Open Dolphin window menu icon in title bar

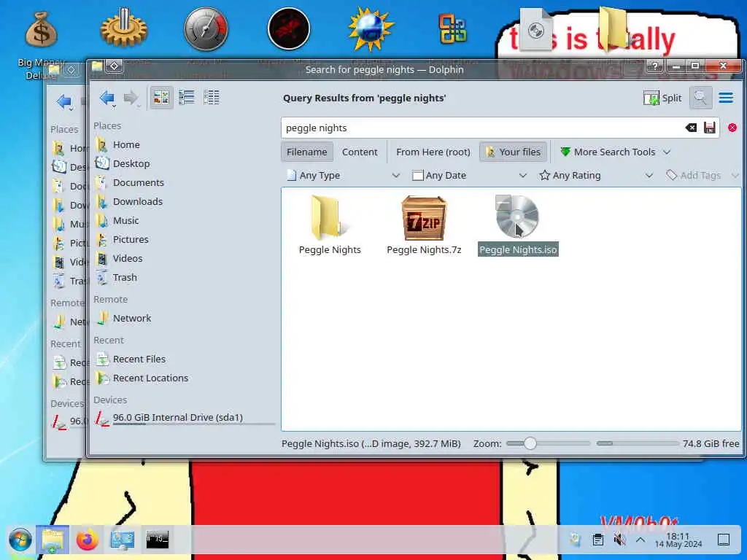coord(97,66)
